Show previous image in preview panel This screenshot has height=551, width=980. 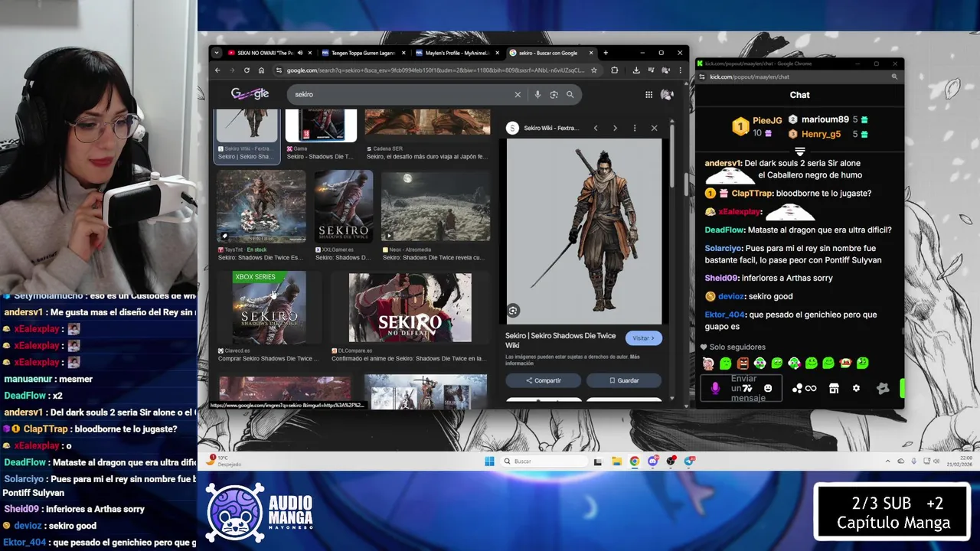pos(596,129)
